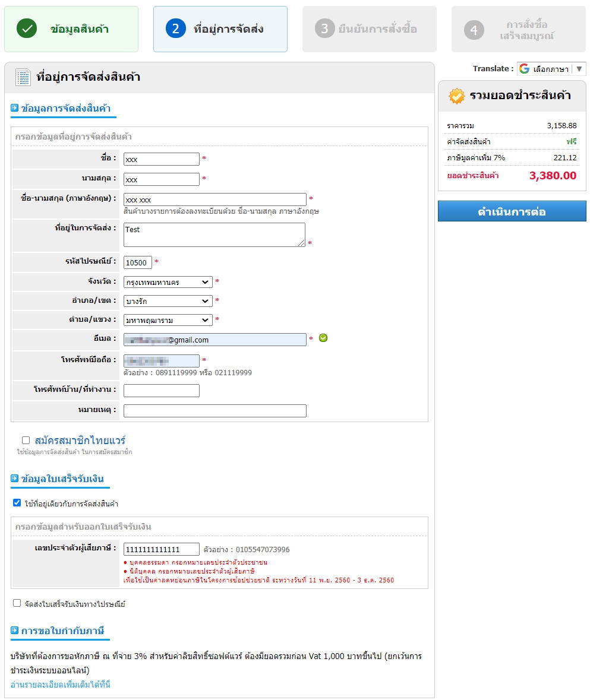Click the green email verified check icon
590x700 pixels.
click(323, 338)
